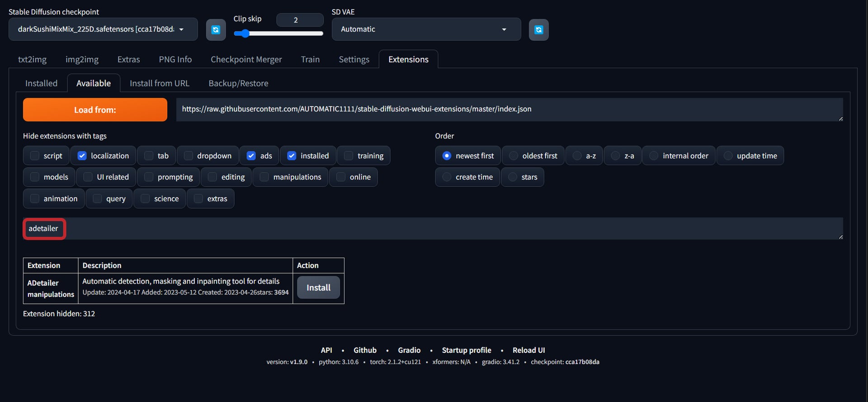This screenshot has width=868, height=402.
Task: Uncheck the ads tag checkbox
Action: pyautogui.click(x=251, y=156)
